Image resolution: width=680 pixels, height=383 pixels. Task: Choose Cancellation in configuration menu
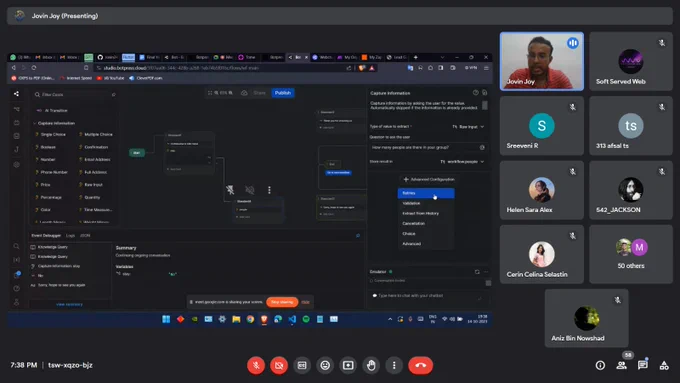tap(426, 223)
